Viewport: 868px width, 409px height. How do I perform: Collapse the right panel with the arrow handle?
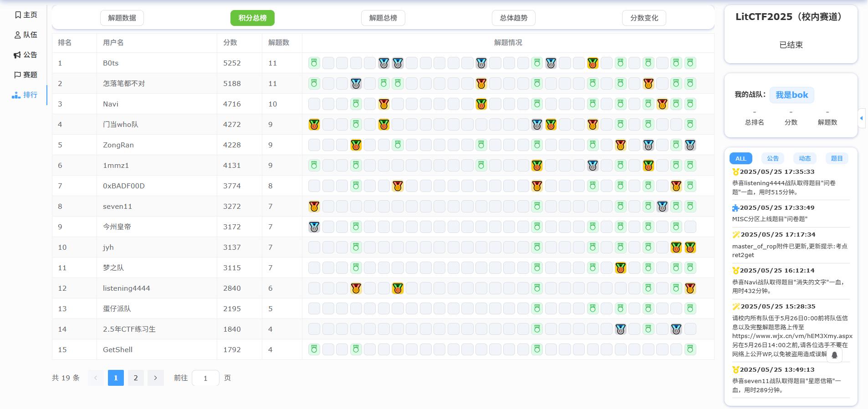(861, 118)
